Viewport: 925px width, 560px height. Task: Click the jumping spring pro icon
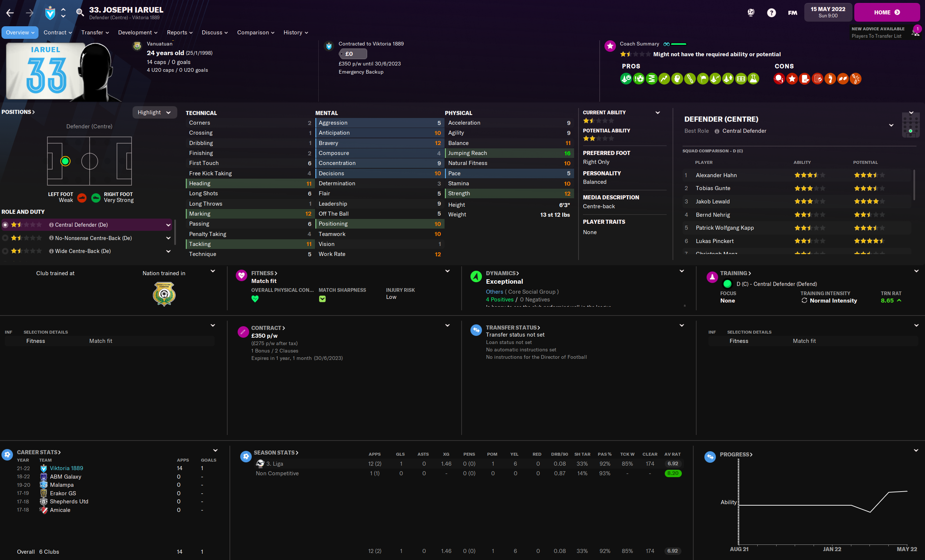click(x=652, y=79)
